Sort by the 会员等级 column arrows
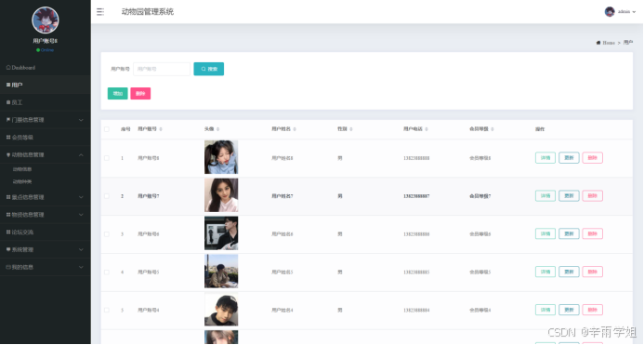Screen dimensions: 644x345 pos(492,129)
